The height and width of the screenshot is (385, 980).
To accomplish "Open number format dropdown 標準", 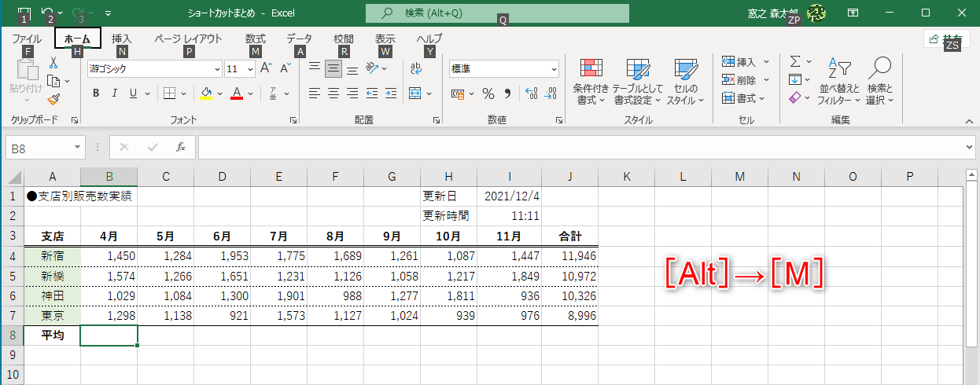I will coord(554,69).
